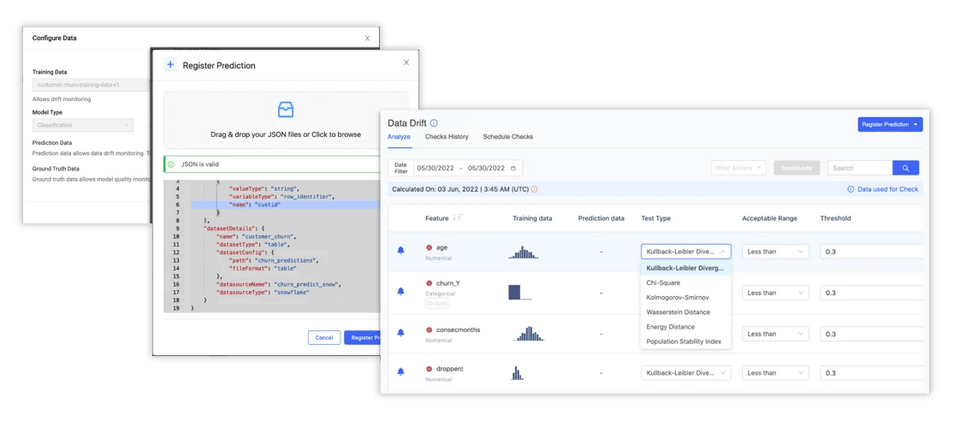Screen dimensions: 960x428
Task: Open the Data used for Check link
Action: click(x=883, y=189)
